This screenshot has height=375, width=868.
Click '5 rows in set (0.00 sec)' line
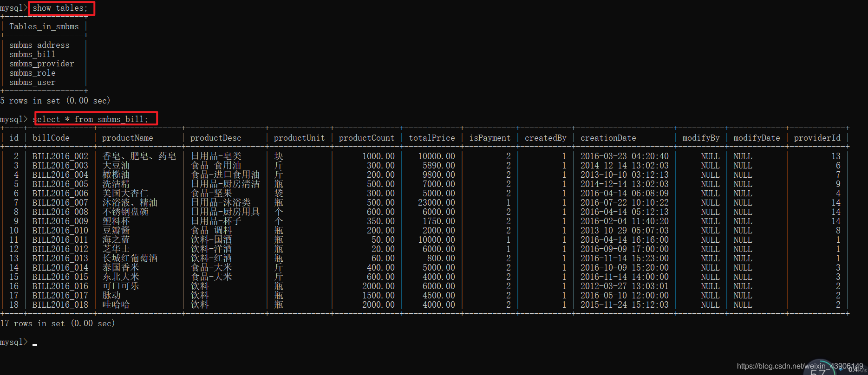pos(55,101)
